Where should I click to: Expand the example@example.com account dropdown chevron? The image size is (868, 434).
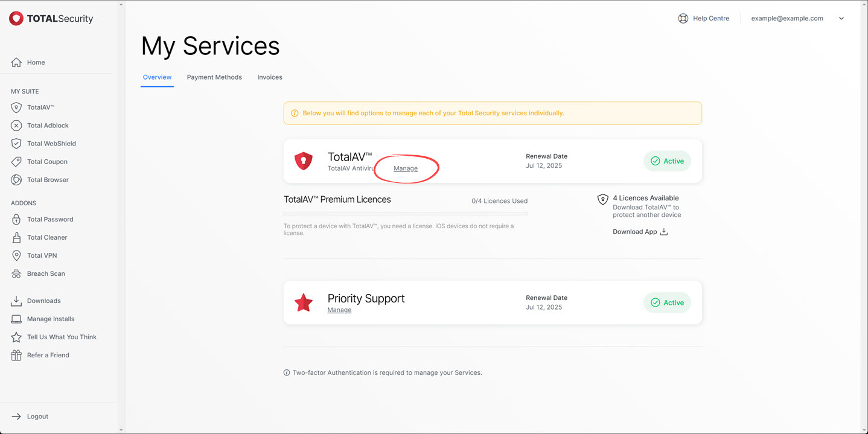pyautogui.click(x=841, y=19)
